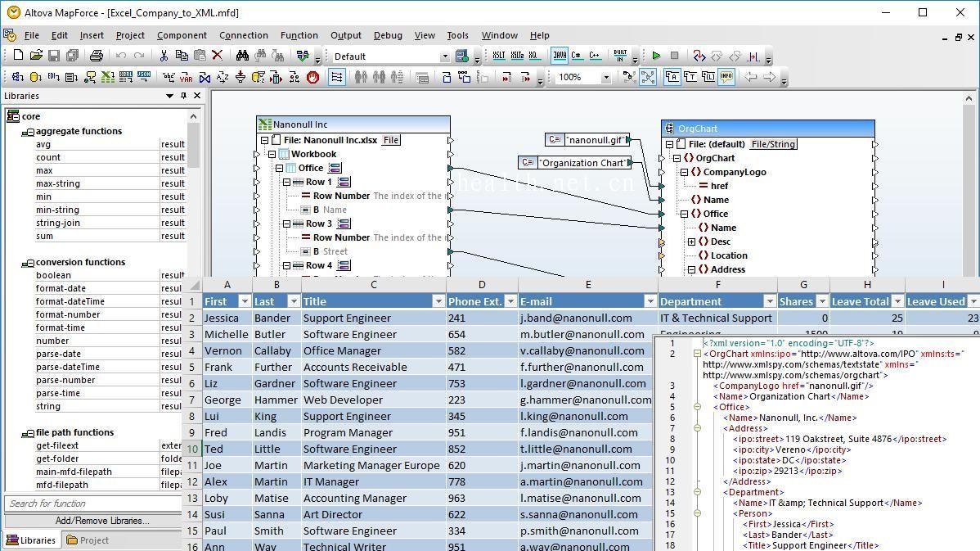This screenshot has height=551, width=980.
Task: Insert EDI component icon
Action: (54, 77)
